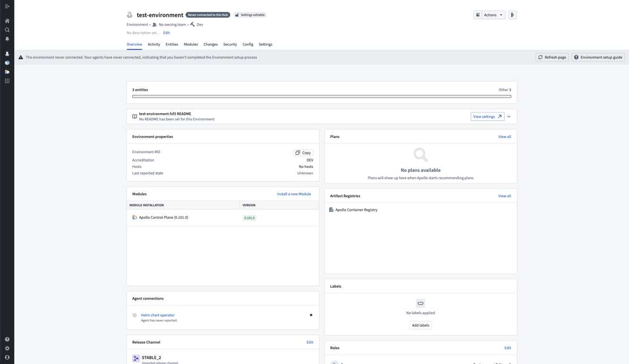Go to Home in the sidebar

coord(7,21)
